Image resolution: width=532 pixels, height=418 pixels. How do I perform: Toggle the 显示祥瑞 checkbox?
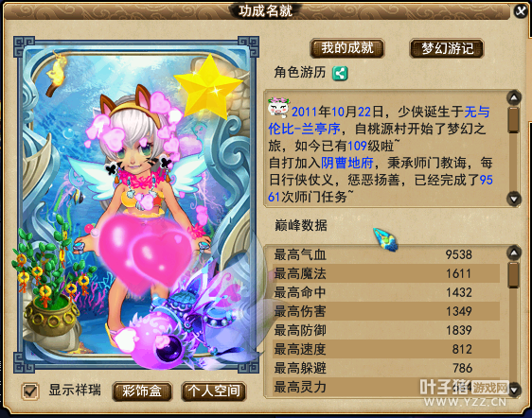(x=30, y=392)
